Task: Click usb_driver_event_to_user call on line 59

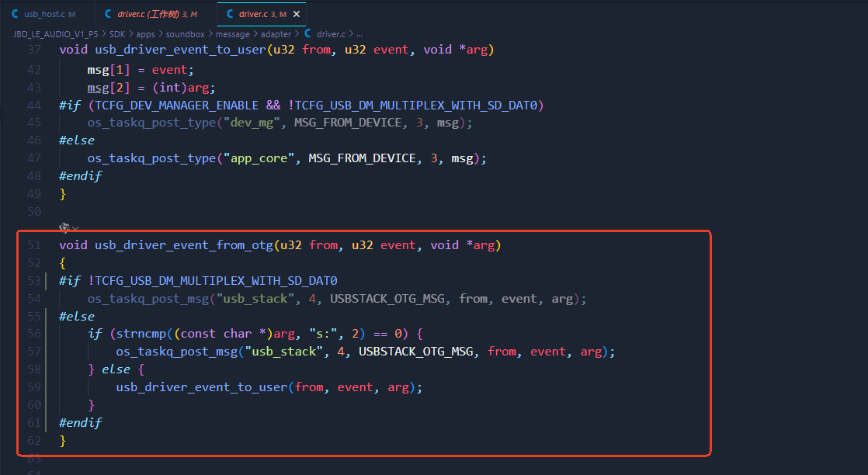Action: coord(202,387)
